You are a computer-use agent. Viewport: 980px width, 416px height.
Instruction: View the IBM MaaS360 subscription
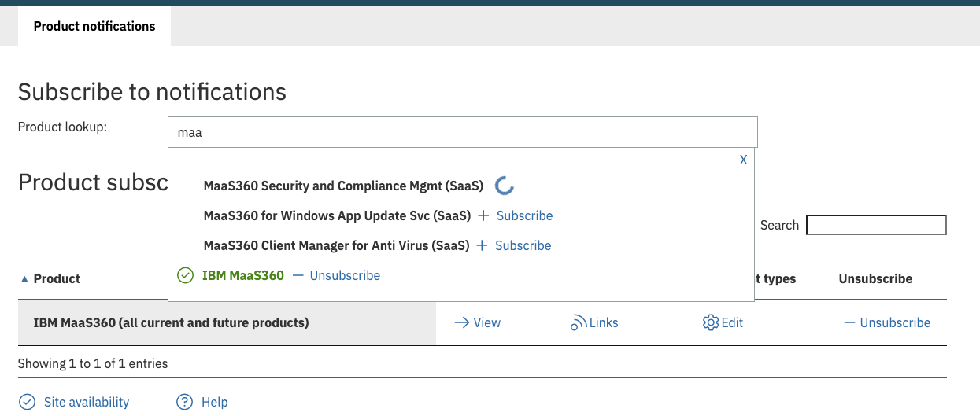click(487, 322)
